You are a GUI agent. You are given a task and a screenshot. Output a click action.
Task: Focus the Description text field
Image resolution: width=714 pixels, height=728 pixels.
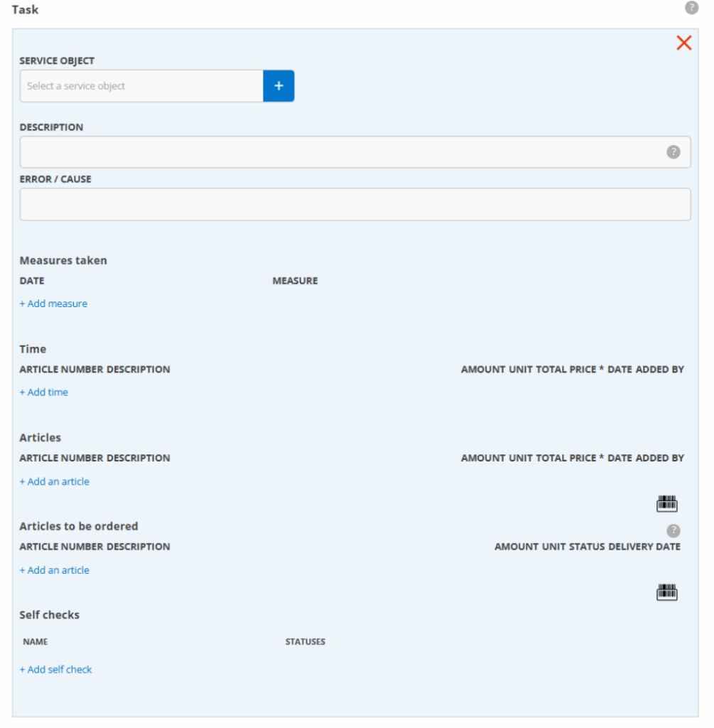341,152
